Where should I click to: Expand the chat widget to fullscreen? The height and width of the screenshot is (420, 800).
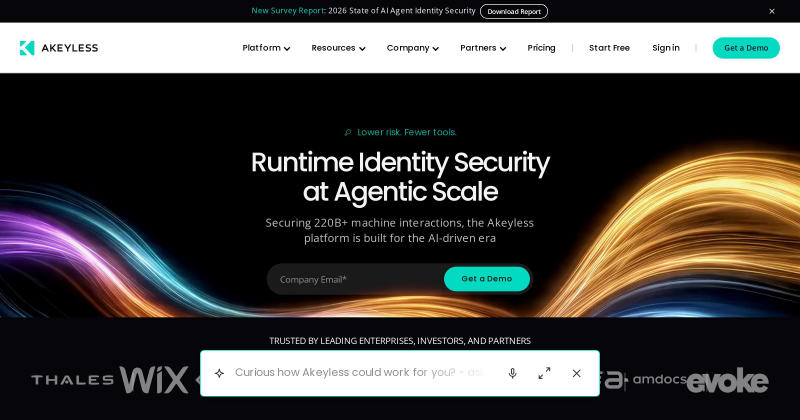[544, 373]
